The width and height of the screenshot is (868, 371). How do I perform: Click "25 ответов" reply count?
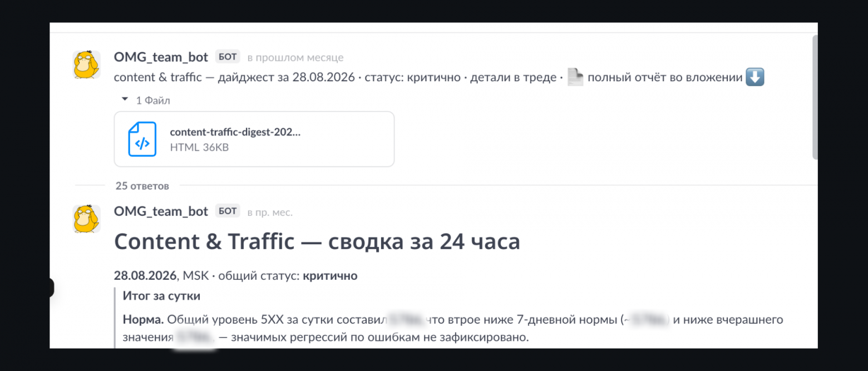point(142,186)
